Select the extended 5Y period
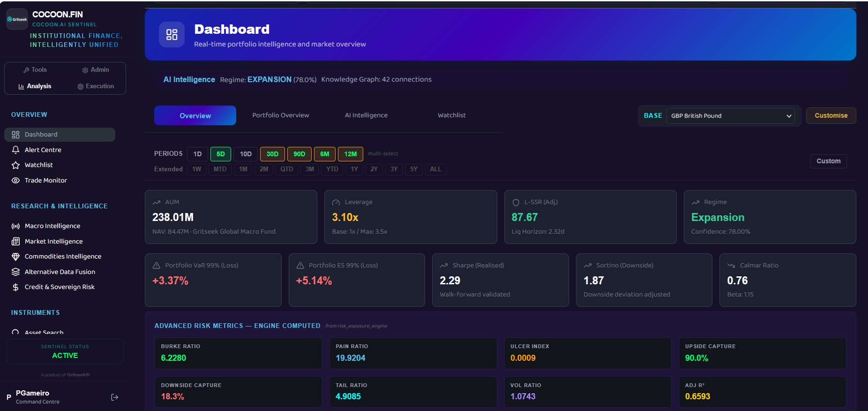Viewport: 868px width, 411px height. 414,169
